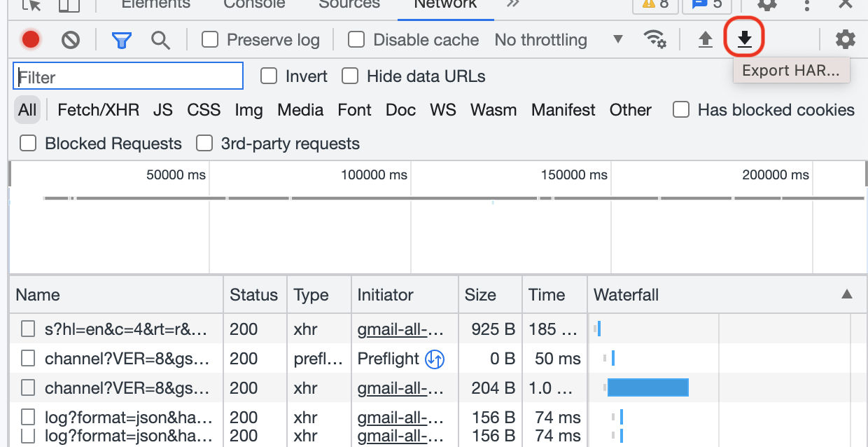Tick checkbox for s?hl=en&c=4 request

(28, 329)
